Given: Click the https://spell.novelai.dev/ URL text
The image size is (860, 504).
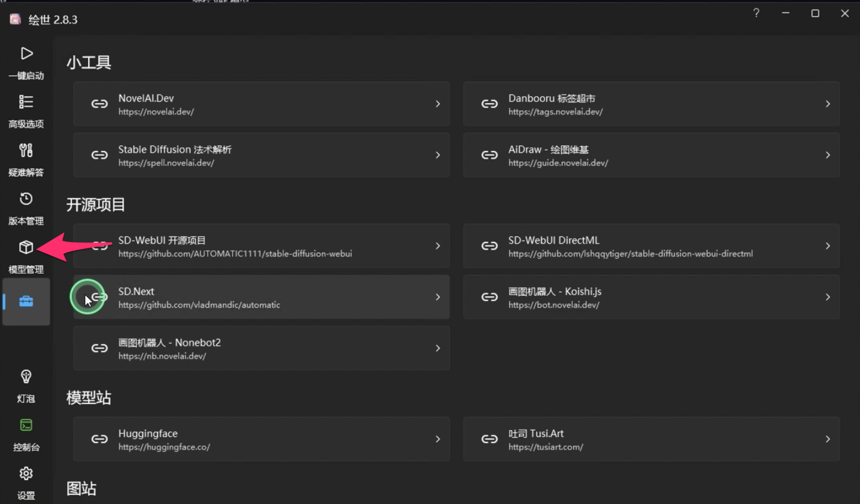Looking at the screenshot, I should click(166, 163).
